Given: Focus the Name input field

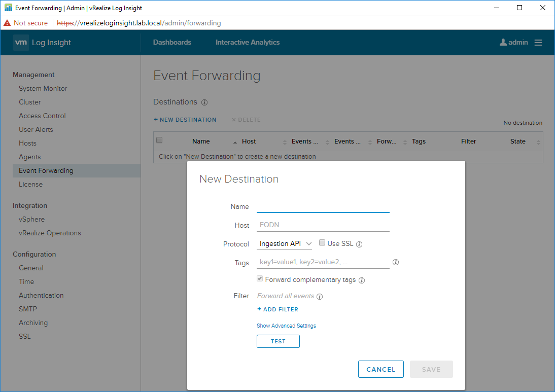Looking at the screenshot, I should pyautogui.click(x=323, y=206).
